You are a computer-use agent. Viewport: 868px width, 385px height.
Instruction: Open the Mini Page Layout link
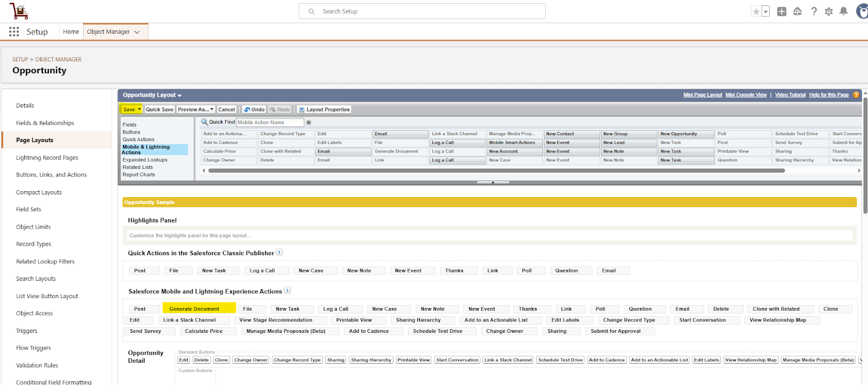click(703, 95)
